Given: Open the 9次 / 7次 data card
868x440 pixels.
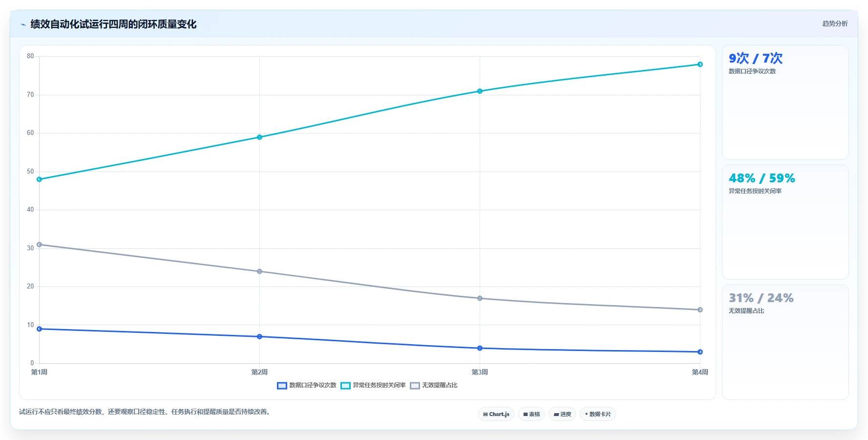Looking at the screenshot, I should click(x=785, y=103).
